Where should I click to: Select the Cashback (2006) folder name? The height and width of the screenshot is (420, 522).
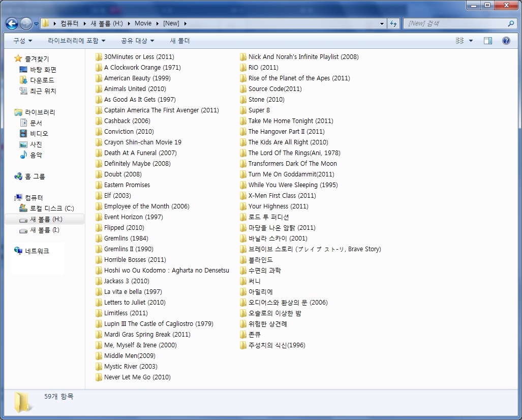pyautogui.click(x=127, y=121)
